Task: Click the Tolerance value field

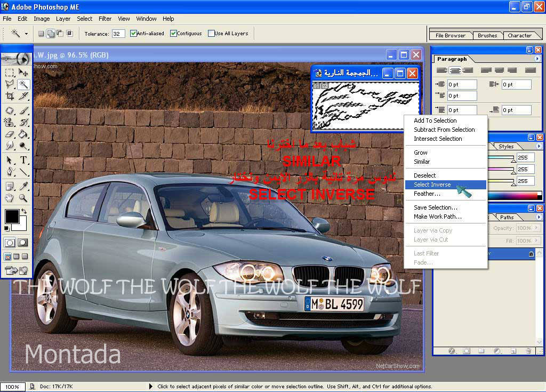Action: 118,34
